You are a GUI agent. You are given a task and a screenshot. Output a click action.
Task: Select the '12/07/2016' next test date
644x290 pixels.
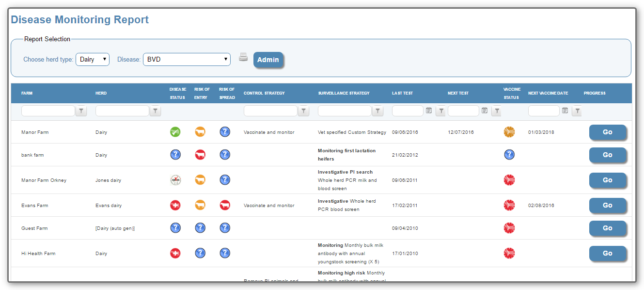pos(461,132)
